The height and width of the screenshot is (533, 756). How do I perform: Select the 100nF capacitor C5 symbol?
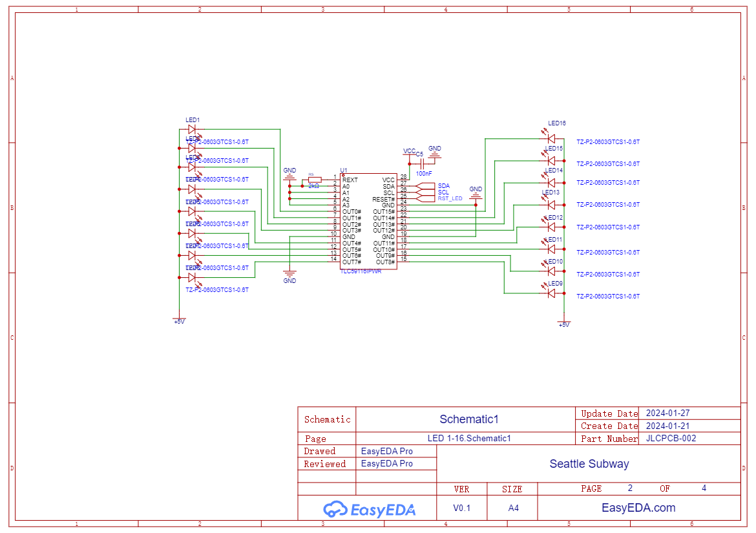[x=422, y=164]
